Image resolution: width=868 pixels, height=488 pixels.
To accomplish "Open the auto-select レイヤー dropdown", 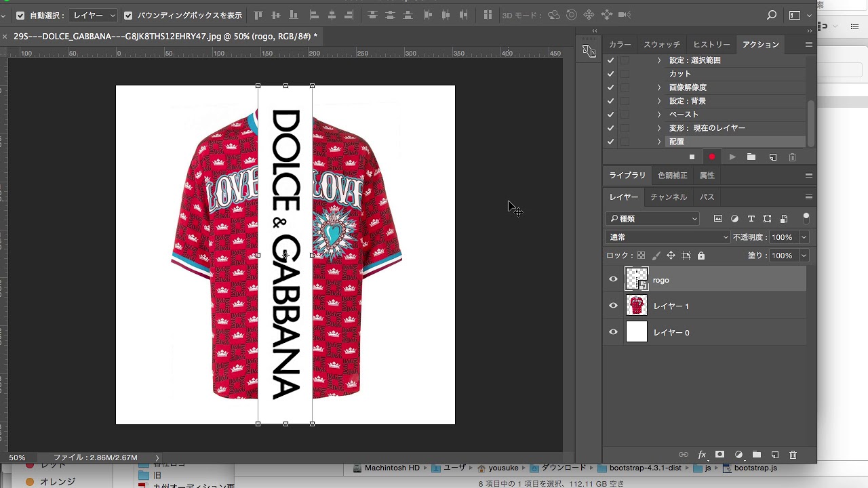I will 94,15.
